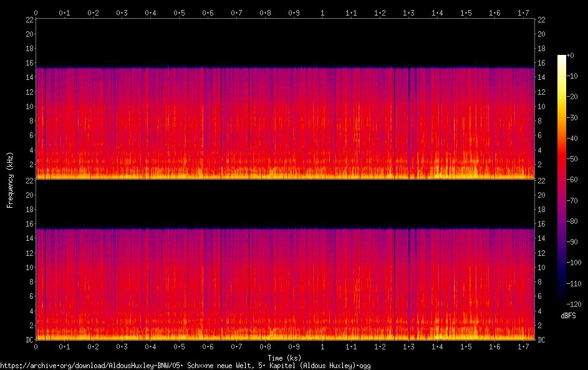Image resolution: width=588 pixels, height=370 pixels.
Task: Click the dBFS unit text under the color scale
Action: tap(568, 316)
